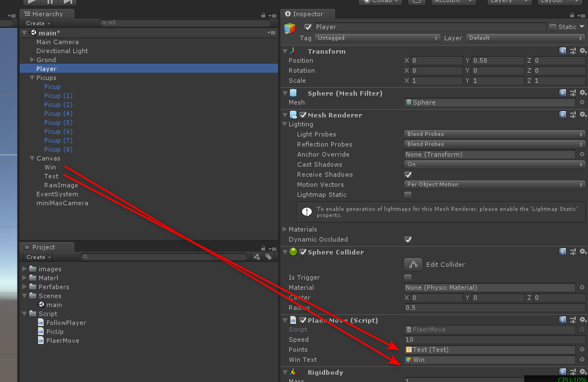Click the Mesh object picker circle
This screenshot has width=588, height=382.
tap(582, 102)
